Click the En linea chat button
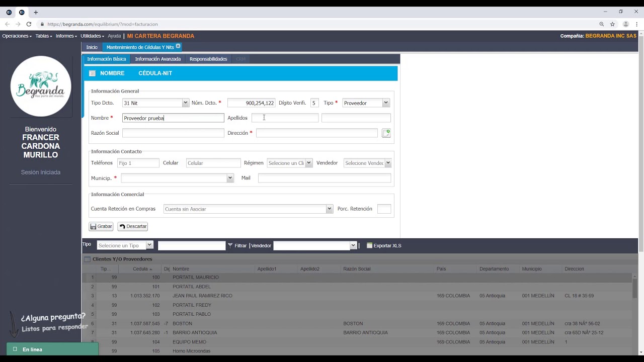 (x=52, y=349)
